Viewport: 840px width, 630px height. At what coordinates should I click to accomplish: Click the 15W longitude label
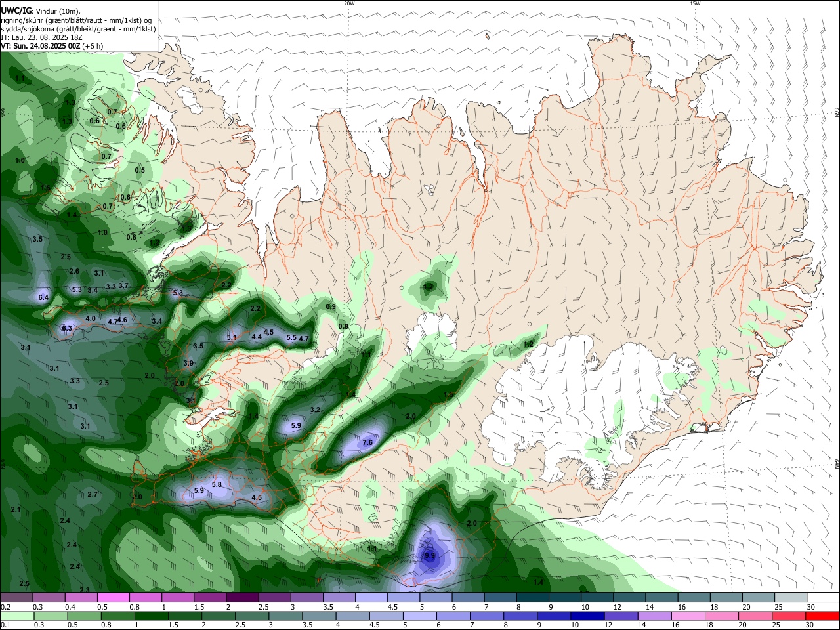(x=695, y=3)
